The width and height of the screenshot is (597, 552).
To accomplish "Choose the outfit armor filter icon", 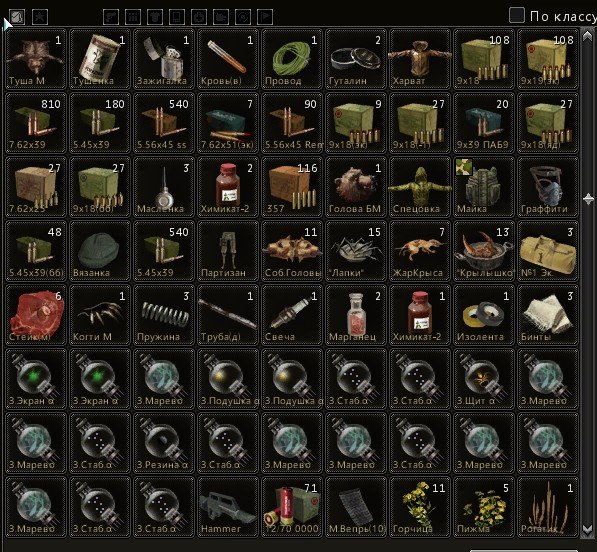I will coord(155,17).
